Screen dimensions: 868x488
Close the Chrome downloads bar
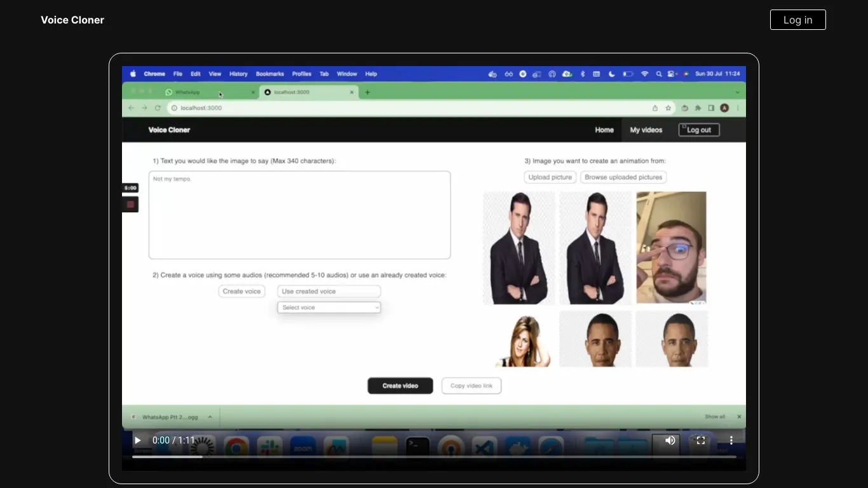(x=739, y=417)
